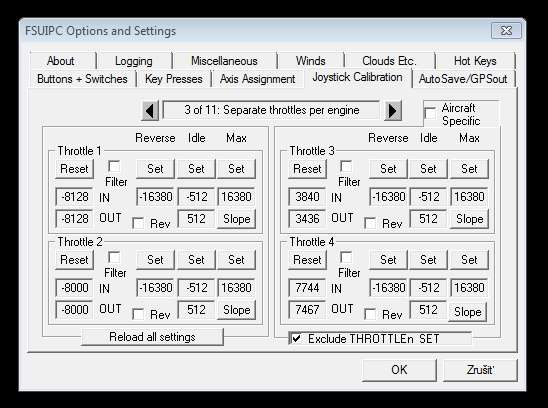Screen dimensions: 548x408
Task: Open the Logging tab
Action: coord(134,61)
